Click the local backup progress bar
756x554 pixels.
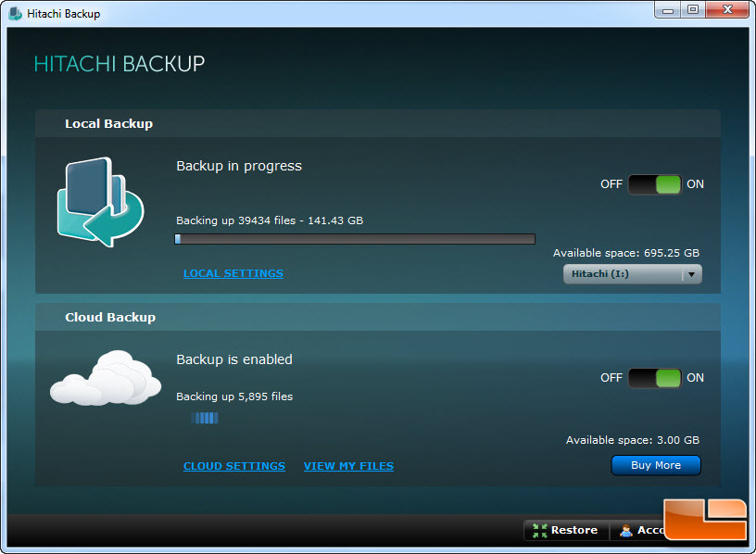pos(355,239)
